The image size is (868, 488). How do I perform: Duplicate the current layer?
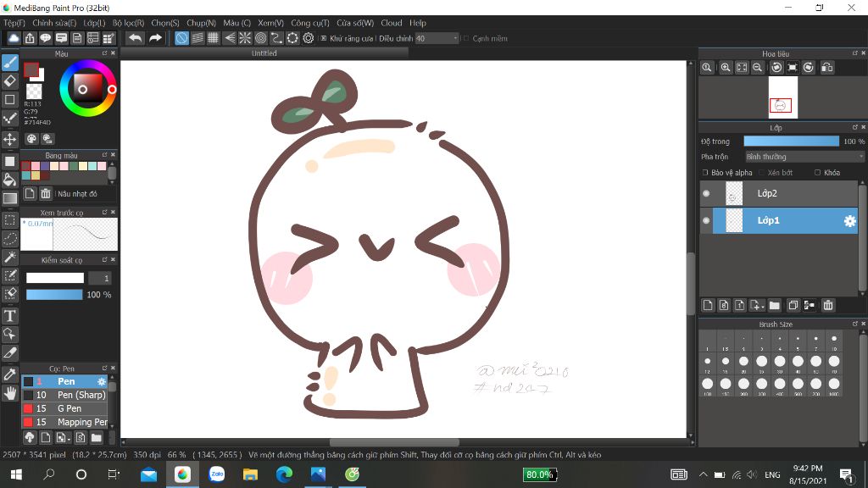pos(793,305)
